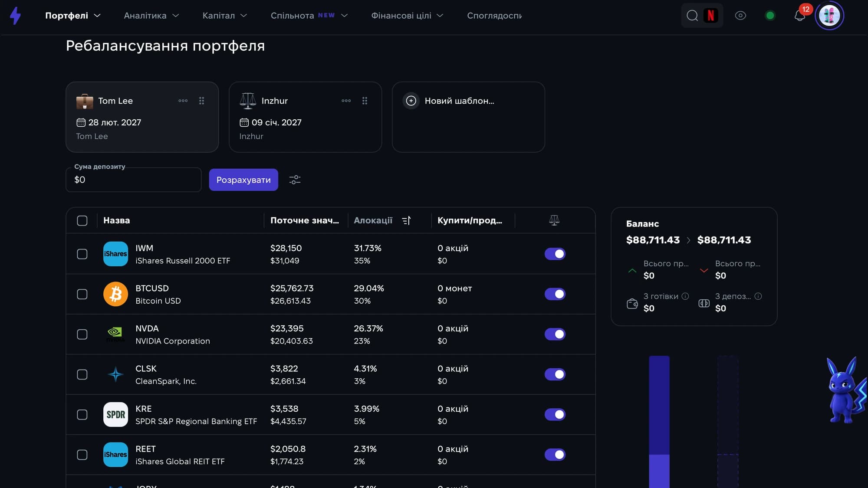The width and height of the screenshot is (868, 488).
Task: Expand the Фінансові цілі dropdown
Action: (x=407, y=16)
